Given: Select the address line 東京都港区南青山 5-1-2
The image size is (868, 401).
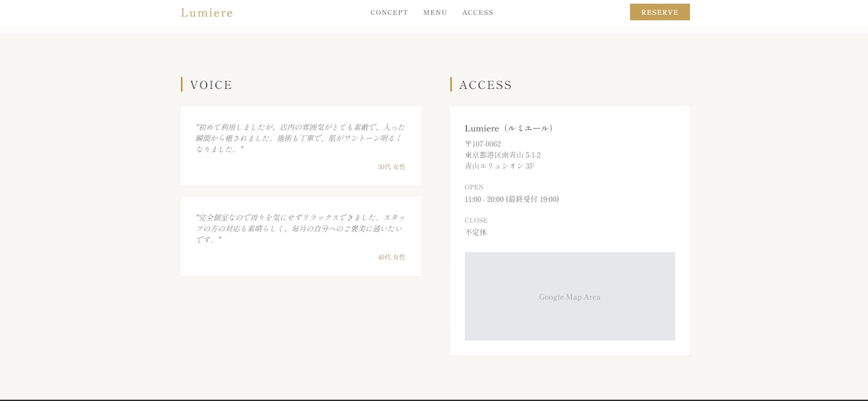Looking at the screenshot, I should pos(502,155).
